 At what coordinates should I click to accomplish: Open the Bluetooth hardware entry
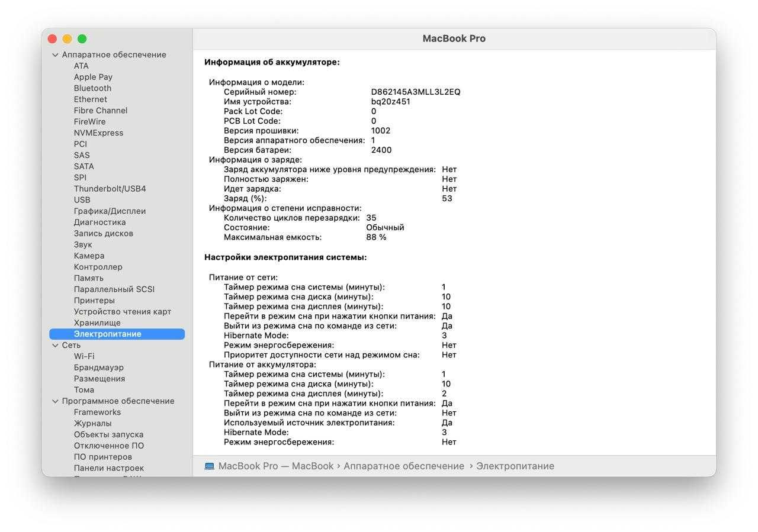[x=92, y=88]
